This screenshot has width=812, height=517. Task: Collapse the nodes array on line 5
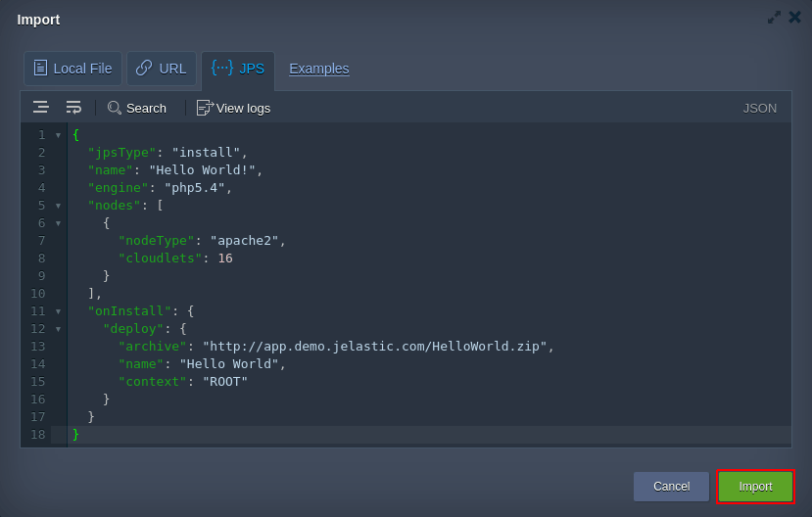pos(58,206)
